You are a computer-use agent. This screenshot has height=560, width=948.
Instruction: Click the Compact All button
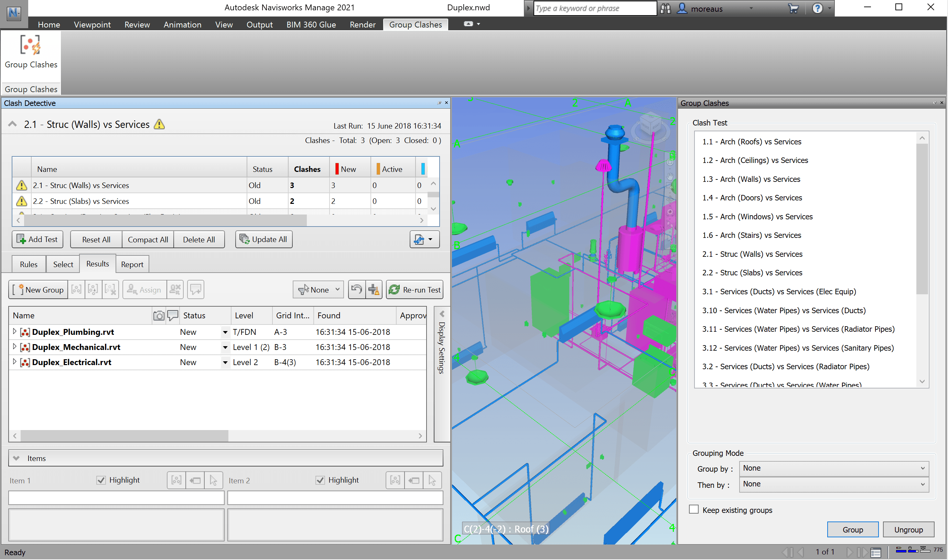point(148,240)
